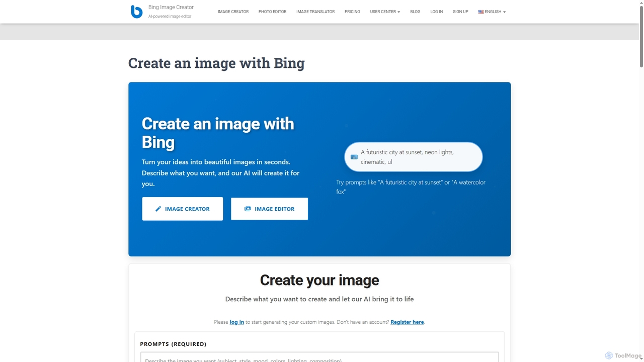Open the Photo Editor nav item
The width and height of the screenshot is (644, 362).
(x=272, y=12)
